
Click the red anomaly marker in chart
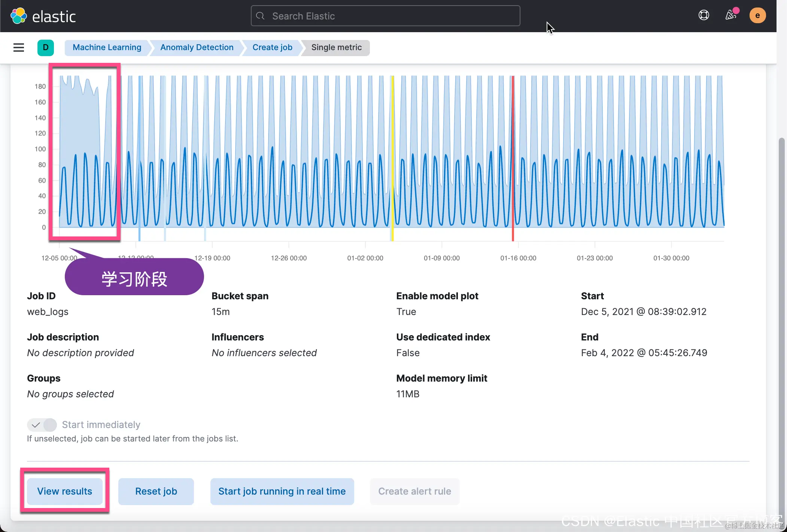(513, 157)
